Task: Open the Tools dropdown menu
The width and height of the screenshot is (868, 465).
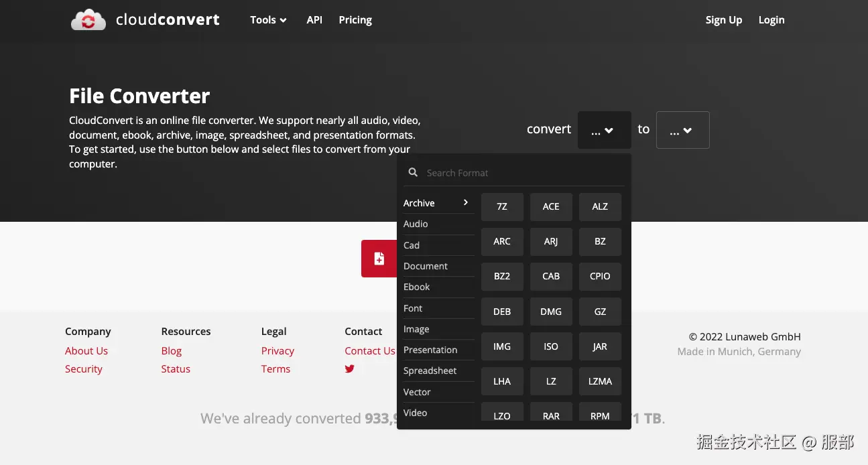Action: click(x=268, y=20)
